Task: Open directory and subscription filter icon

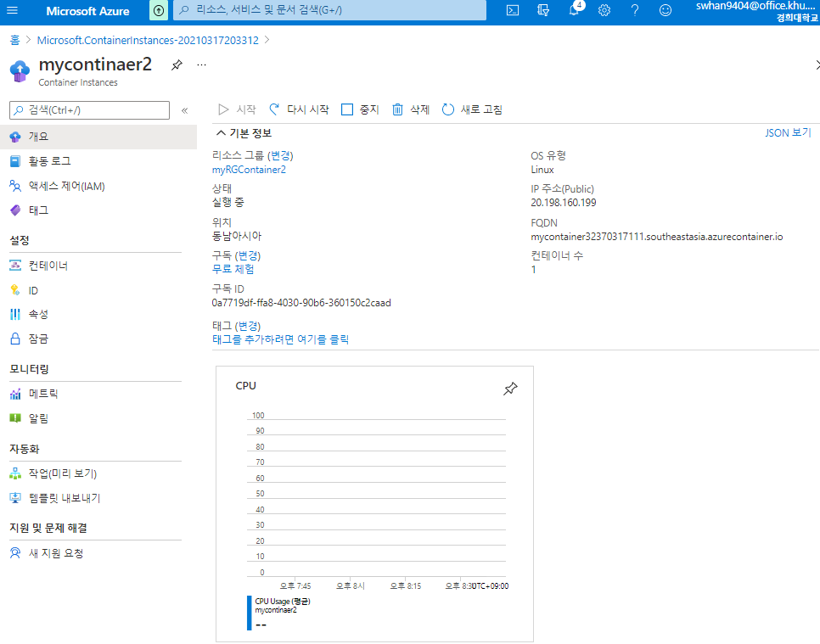Action: [543, 10]
